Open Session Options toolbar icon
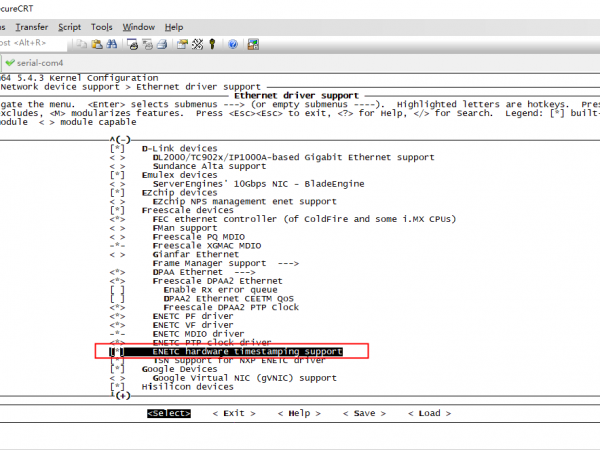Screen dimensions: 600x450 click(183, 44)
